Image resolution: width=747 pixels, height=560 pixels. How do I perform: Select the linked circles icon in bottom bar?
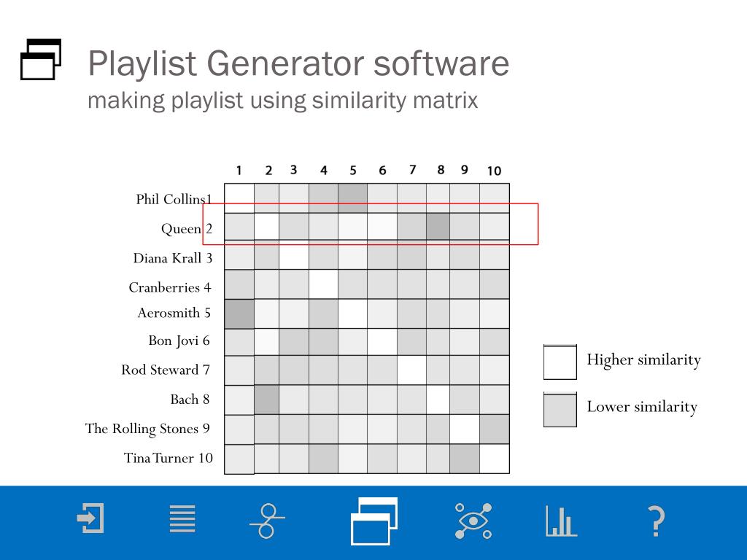tap(267, 521)
